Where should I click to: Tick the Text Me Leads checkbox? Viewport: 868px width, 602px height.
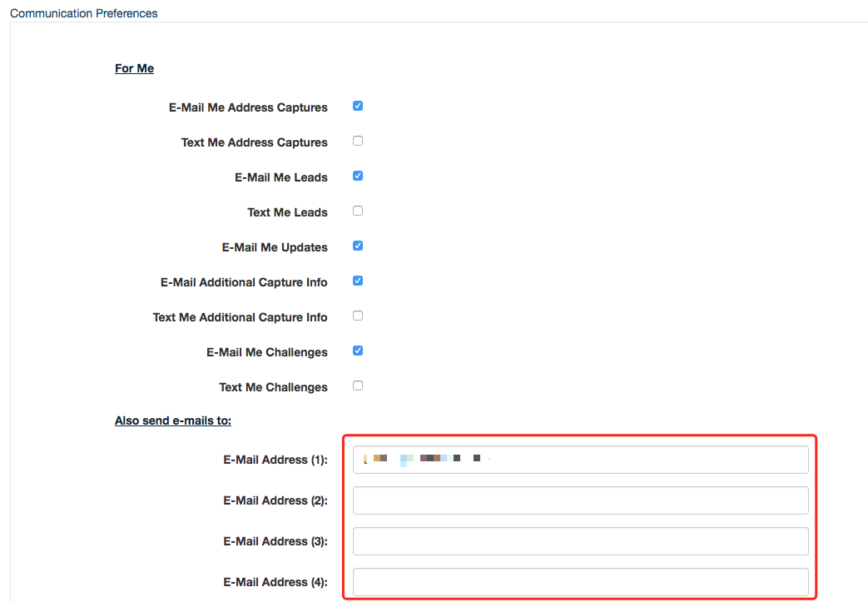[x=358, y=211]
